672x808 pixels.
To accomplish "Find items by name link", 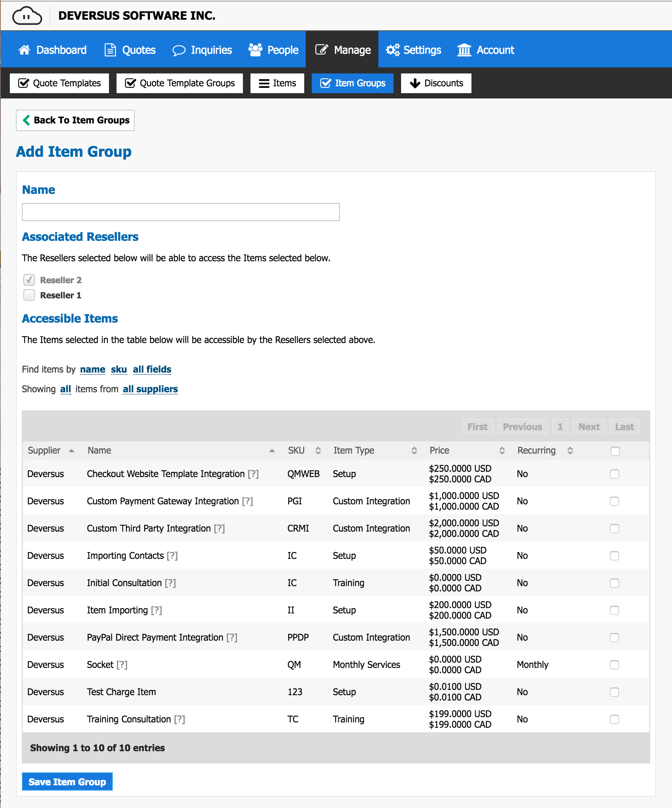I will (x=93, y=370).
